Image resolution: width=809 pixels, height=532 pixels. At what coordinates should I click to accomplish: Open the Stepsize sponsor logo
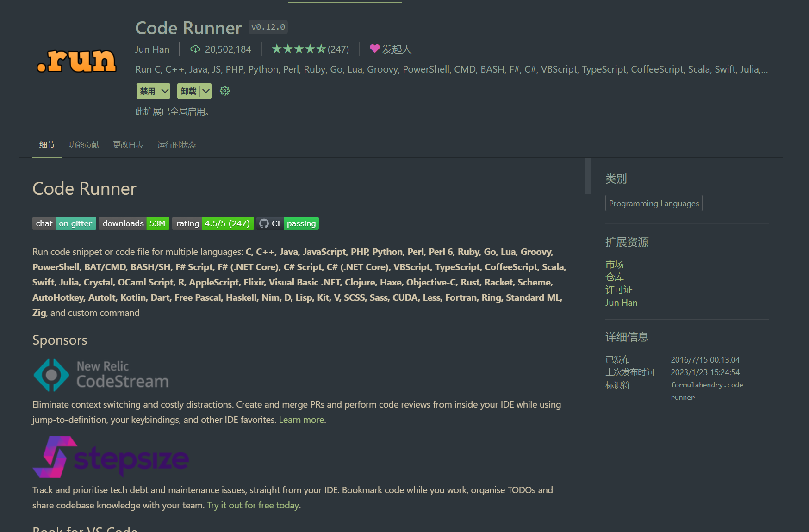(111, 457)
